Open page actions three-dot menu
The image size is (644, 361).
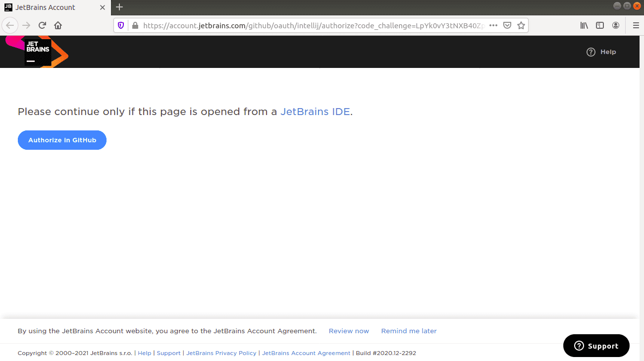[x=493, y=25]
